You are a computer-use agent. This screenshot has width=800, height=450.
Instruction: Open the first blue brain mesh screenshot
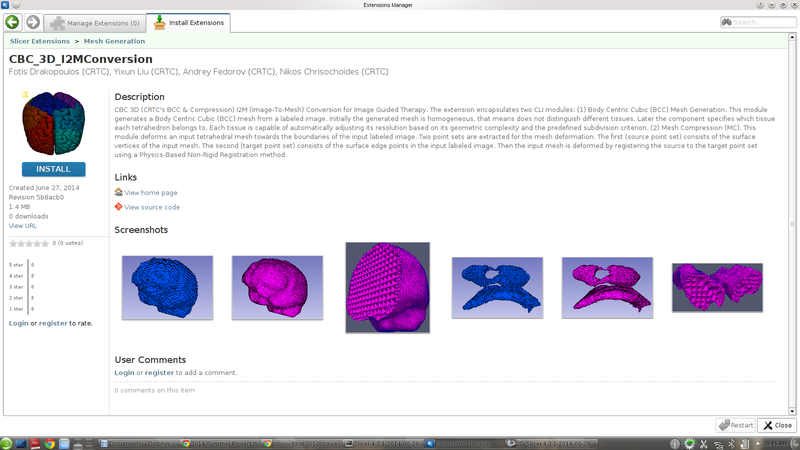pos(167,287)
